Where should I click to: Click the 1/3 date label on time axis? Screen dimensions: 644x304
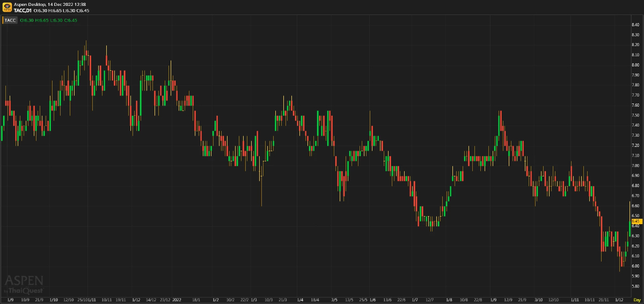click(254, 300)
